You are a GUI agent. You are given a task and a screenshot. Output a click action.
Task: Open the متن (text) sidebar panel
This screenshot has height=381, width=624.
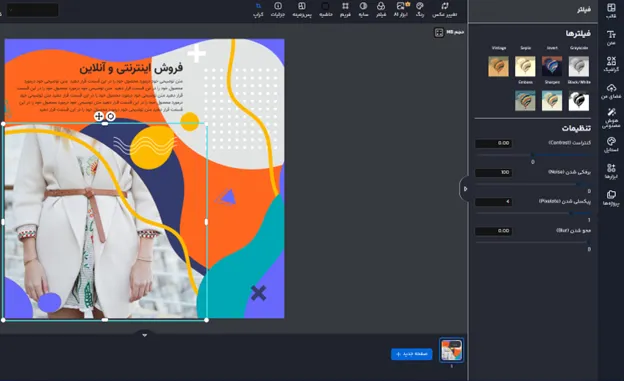tap(611, 38)
